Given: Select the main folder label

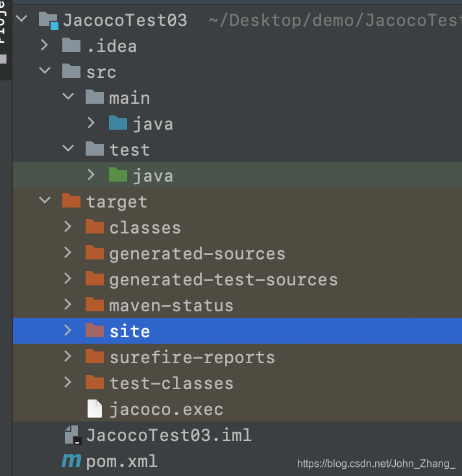Looking at the screenshot, I should pyautogui.click(x=129, y=97).
